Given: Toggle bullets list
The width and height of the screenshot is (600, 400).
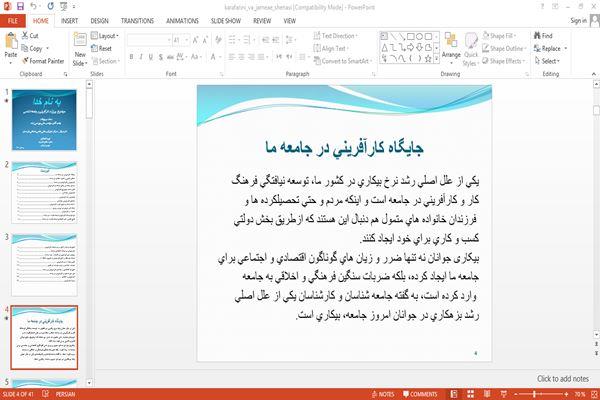Looking at the screenshot, I should (232, 40).
